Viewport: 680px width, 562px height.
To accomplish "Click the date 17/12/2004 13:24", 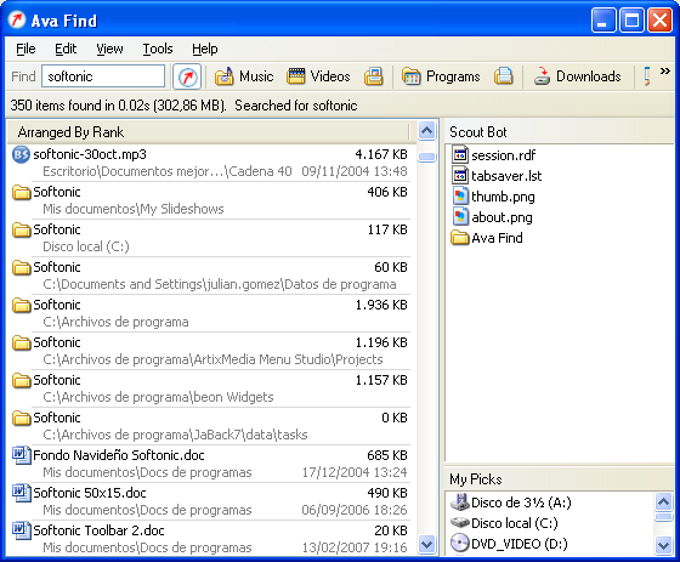I will coord(355,472).
